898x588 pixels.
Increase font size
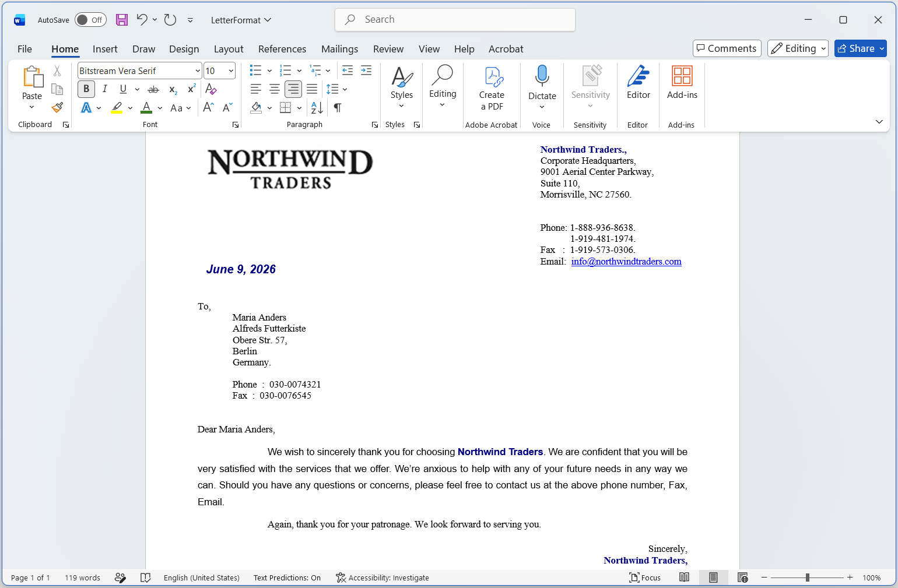tap(208, 108)
